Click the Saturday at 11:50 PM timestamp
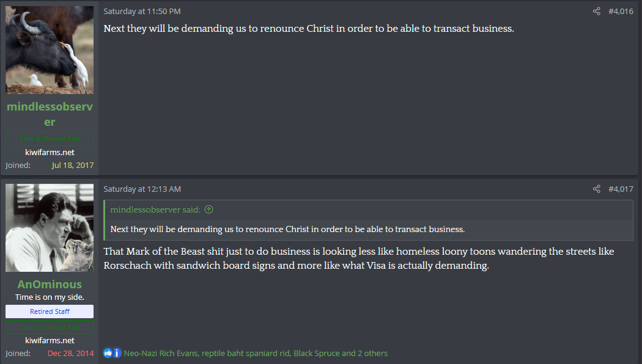The width and height of the screenshot is (642, 364). (142, 12)
